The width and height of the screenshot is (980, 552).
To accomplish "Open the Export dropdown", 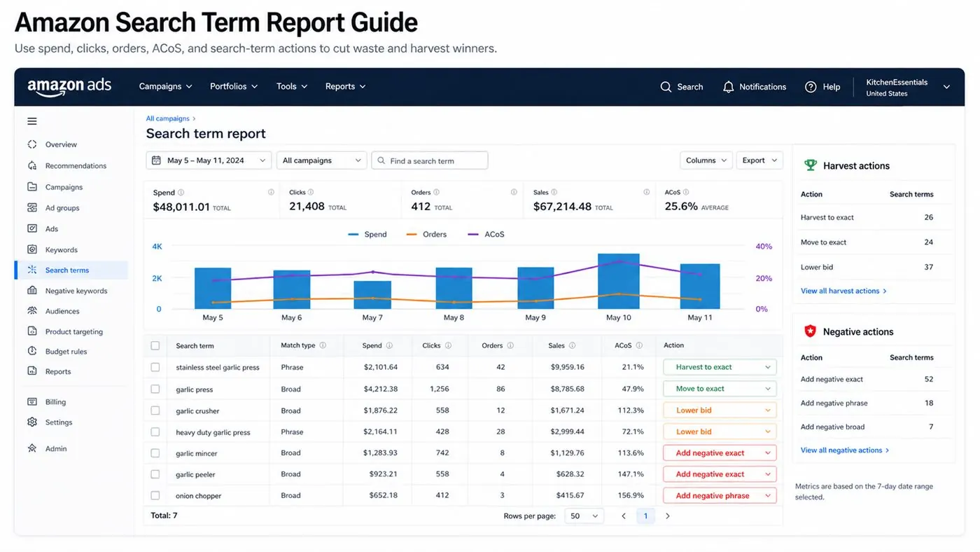I will [x=759, y=160].
